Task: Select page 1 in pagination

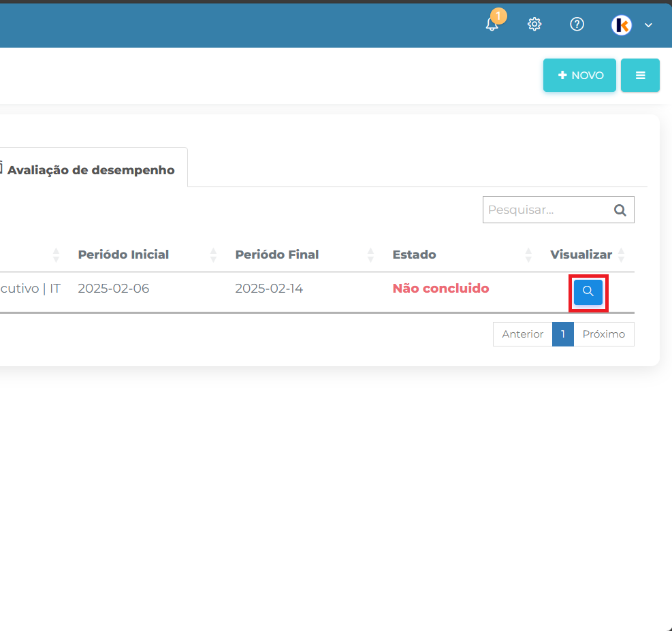Action: pos(562,334)
